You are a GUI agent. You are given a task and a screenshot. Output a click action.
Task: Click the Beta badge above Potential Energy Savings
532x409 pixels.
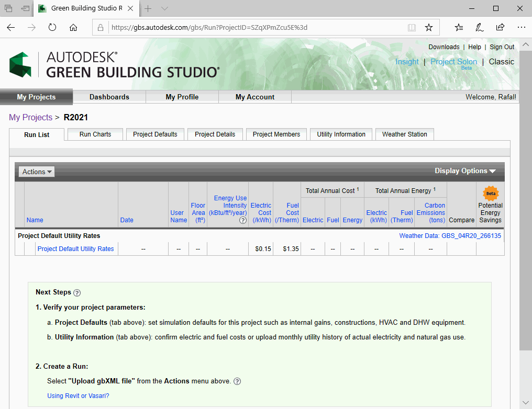tap(491, 194)
